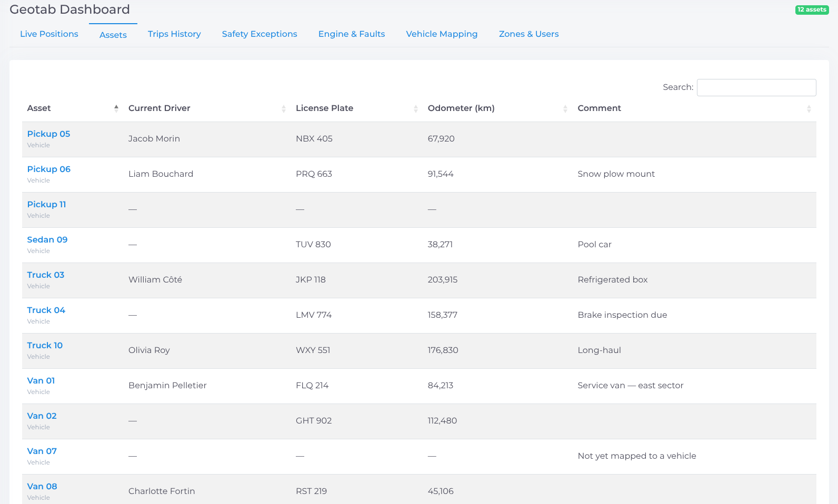Select the Assets tab
838x504 pixels.
(x=113, y=35)
